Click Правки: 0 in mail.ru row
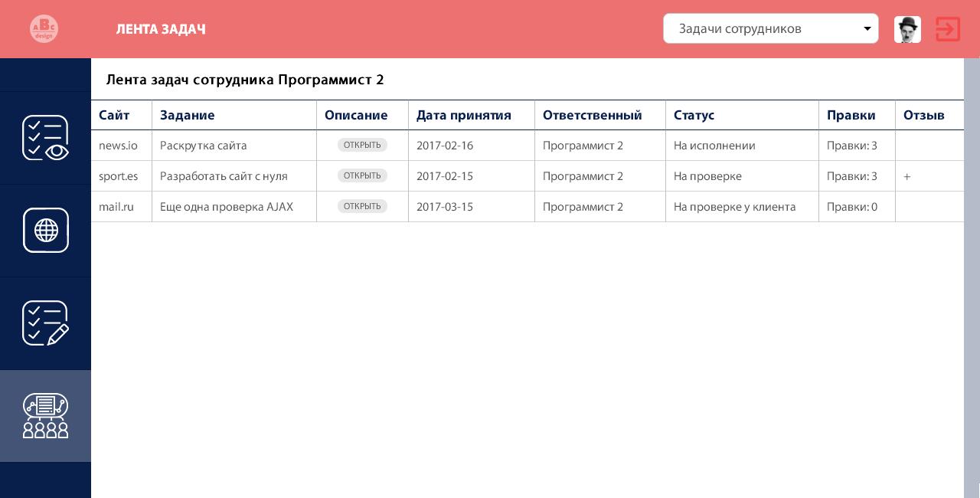Image resolution: width=980 pixels, height=498 pixels. click(x=852, y=207)
